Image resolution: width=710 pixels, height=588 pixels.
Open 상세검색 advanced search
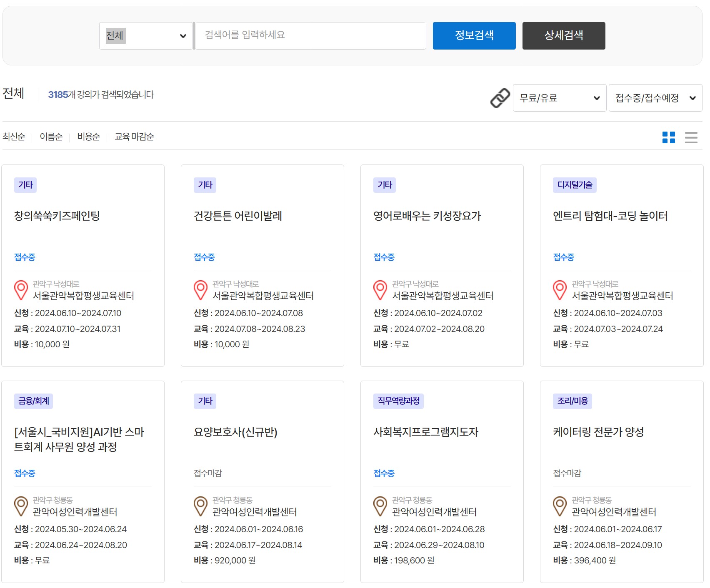click(564, 35)
